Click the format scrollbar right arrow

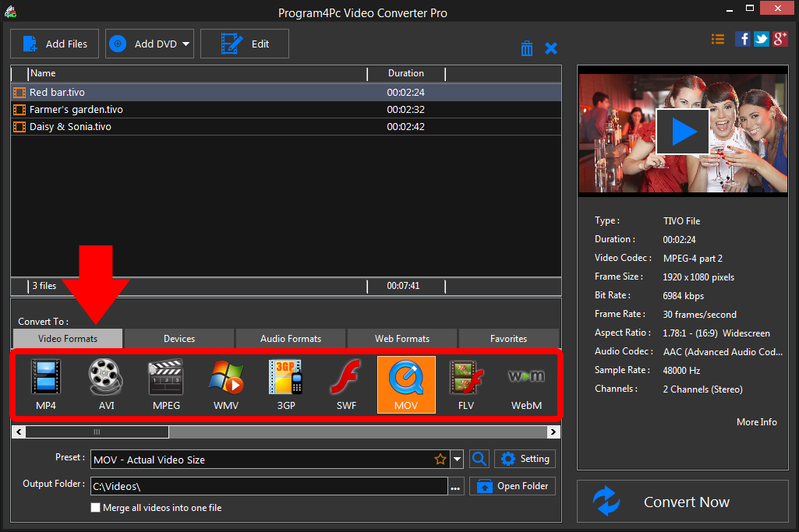coord(553,432)
